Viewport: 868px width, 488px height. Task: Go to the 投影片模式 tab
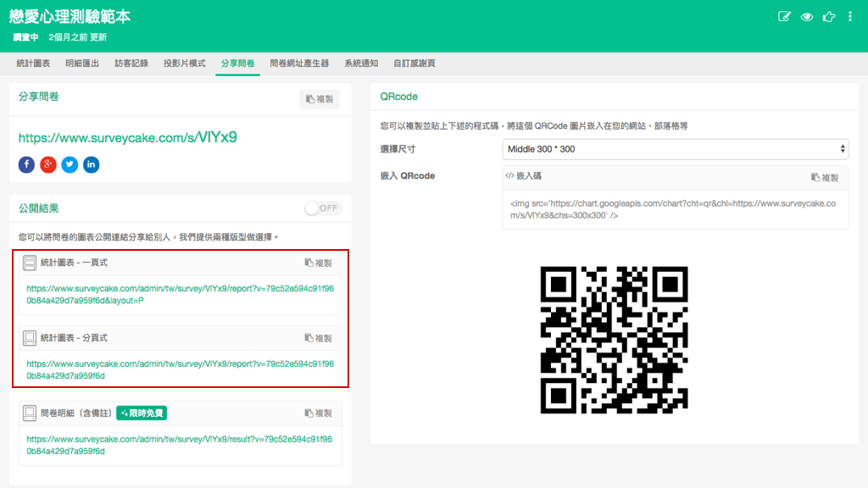point(185,64)
